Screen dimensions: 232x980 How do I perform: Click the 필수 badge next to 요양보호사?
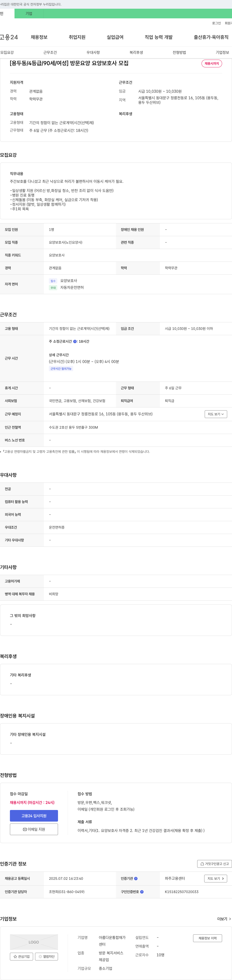[x=53, y=281]
